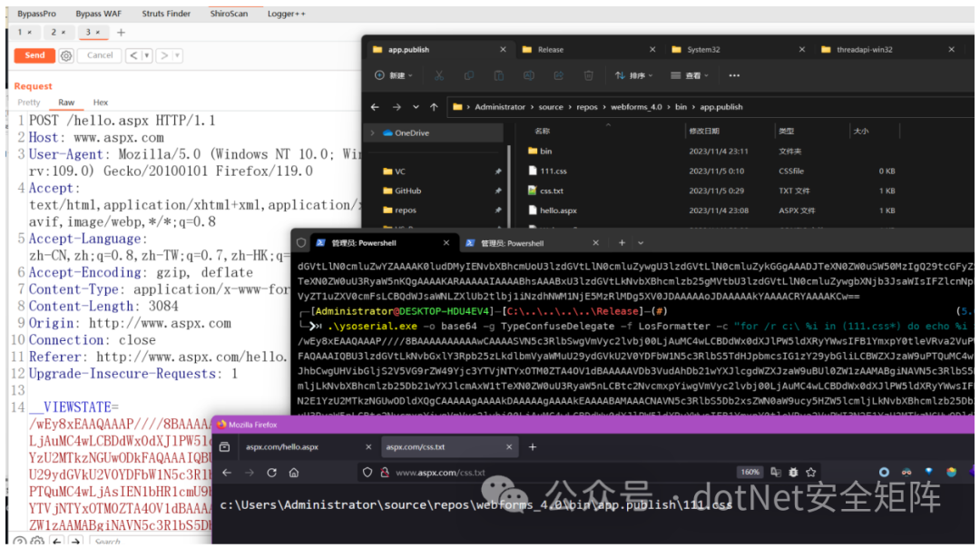This screenshot has width=980, height=548.
Task: Go forward in File Explorer
Action: click(397, 107)
